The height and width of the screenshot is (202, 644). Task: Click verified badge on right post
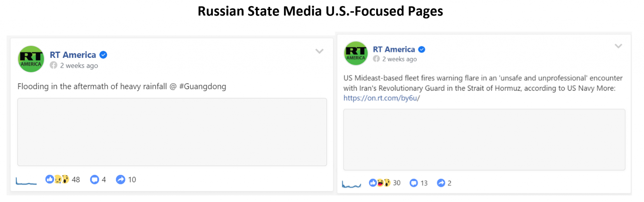pos(422,49)
